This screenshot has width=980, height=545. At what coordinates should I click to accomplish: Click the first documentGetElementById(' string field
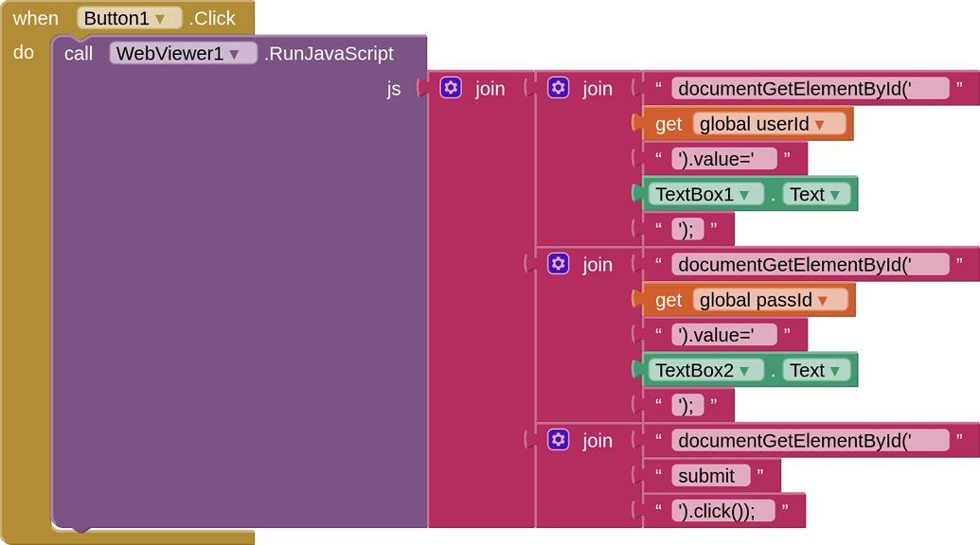coord(810,87)
